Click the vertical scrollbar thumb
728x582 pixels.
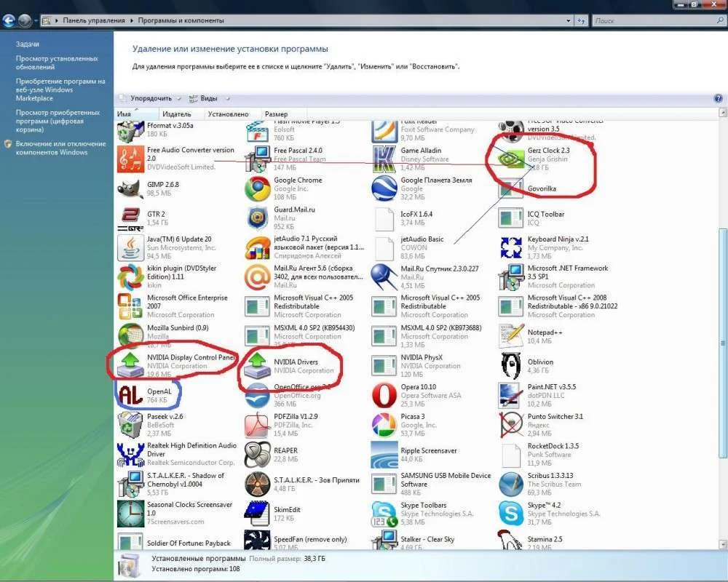722,343
